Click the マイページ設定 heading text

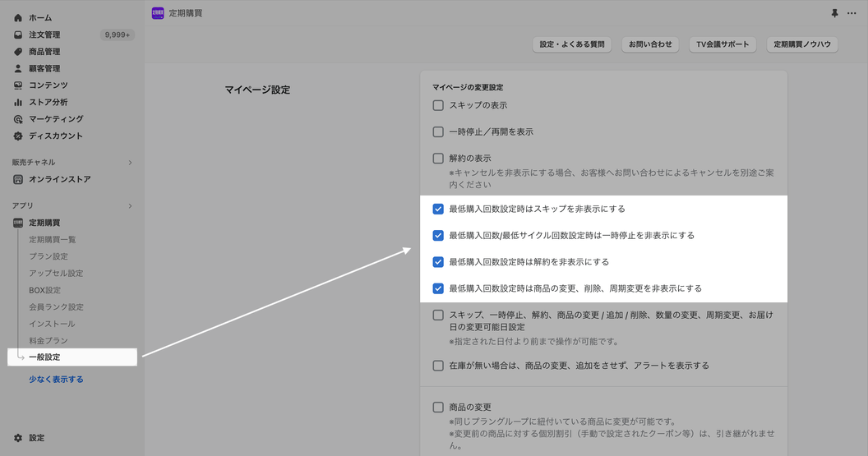tap(257, 90)
